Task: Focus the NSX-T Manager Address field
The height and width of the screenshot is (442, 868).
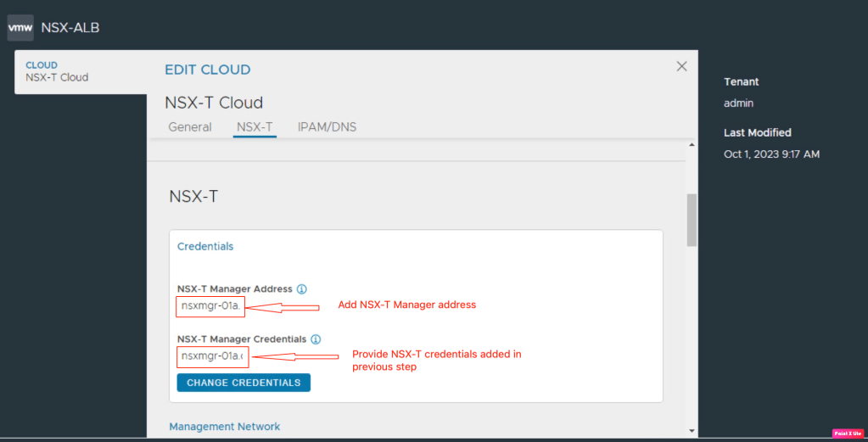Action: pyautogui.click(x=211, y=306)
